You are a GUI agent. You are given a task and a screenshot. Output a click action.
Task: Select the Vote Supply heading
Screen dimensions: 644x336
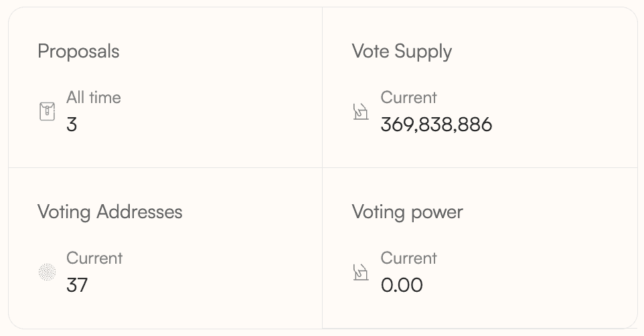(402, 52)
